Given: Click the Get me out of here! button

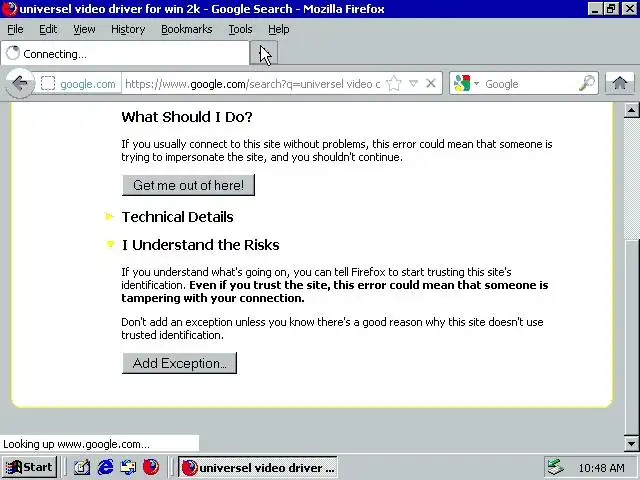Looking at the screenshot, I should pos(188,185).
